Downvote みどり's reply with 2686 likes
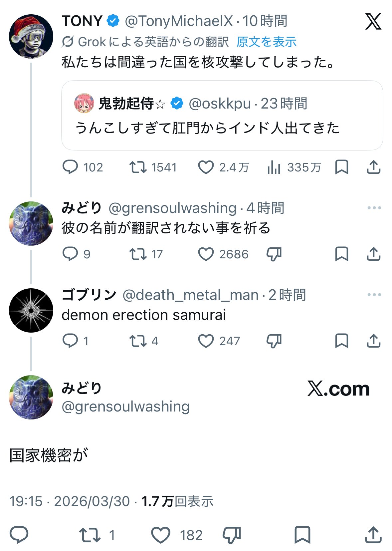Screen dimensions: 392x551 click(274, 254)
